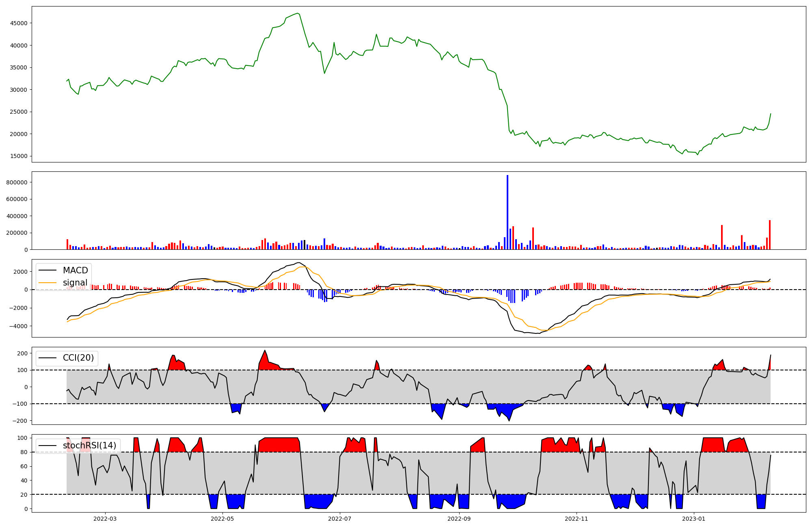This screenshot has height=528, width=812.
Task: Click the 2022-07 x-axis date label
Action: [339, 519]
